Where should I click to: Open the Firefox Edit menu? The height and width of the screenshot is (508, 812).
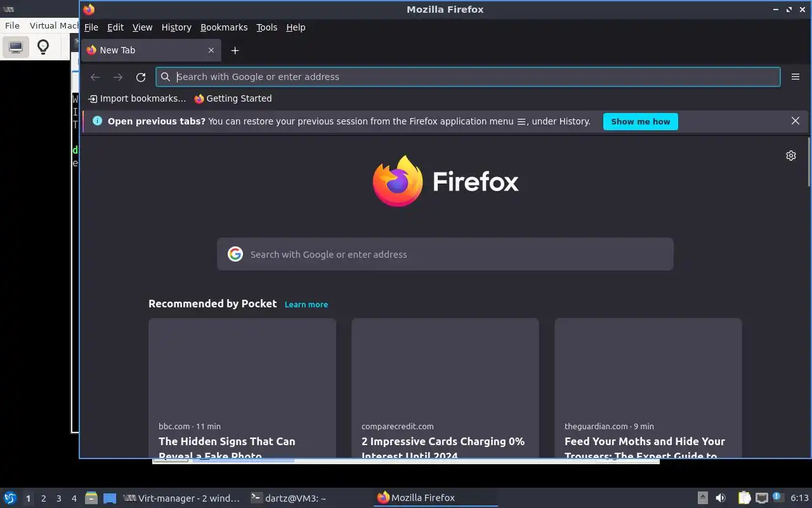click(x=115, y=27)
